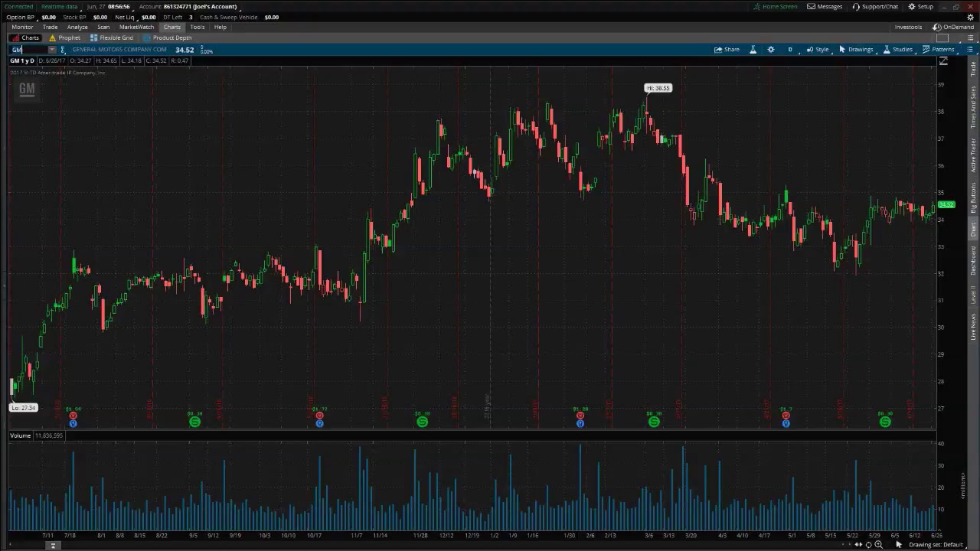Activate OnDemand mode

[x=953, y=27]
